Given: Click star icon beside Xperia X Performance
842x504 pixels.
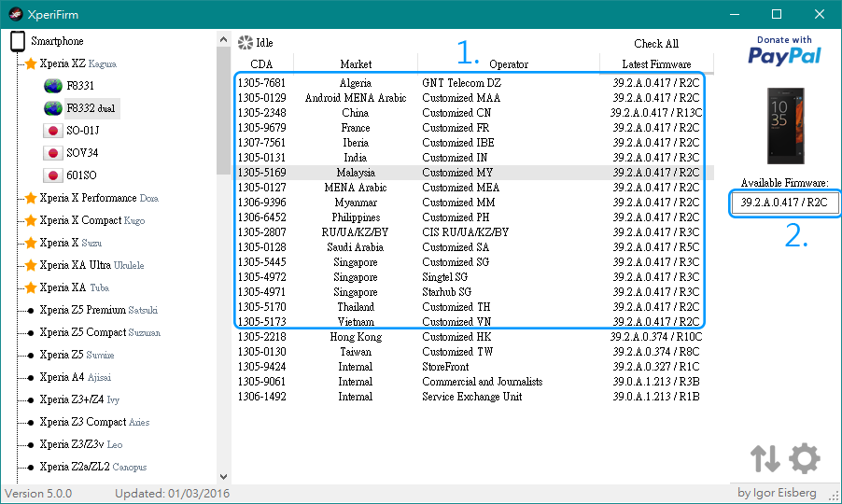Looking at the screenshot, I should pos(31,198).
